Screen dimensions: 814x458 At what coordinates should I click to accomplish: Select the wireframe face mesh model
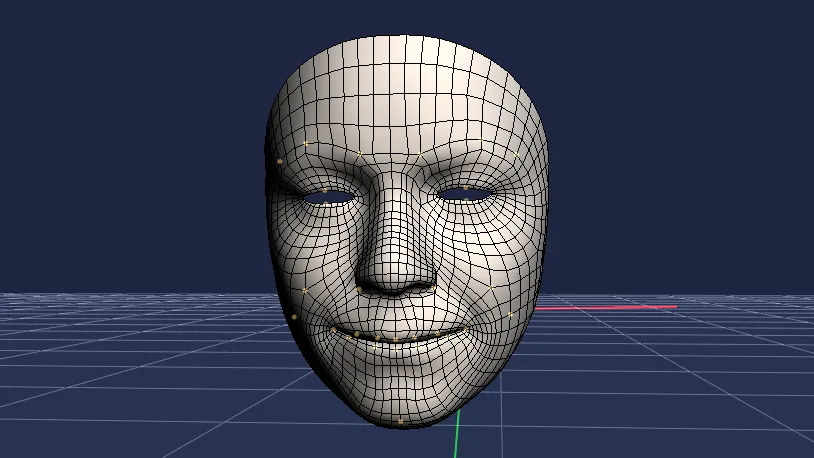(x=406, y=232)
